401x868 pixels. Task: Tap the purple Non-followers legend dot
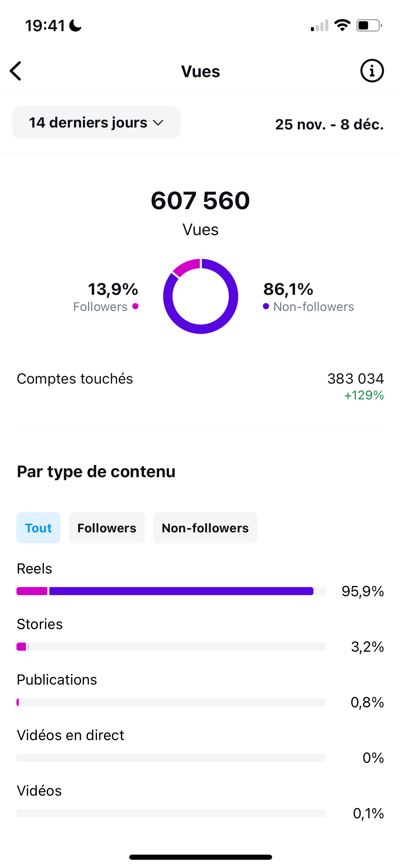coord(266,306)
